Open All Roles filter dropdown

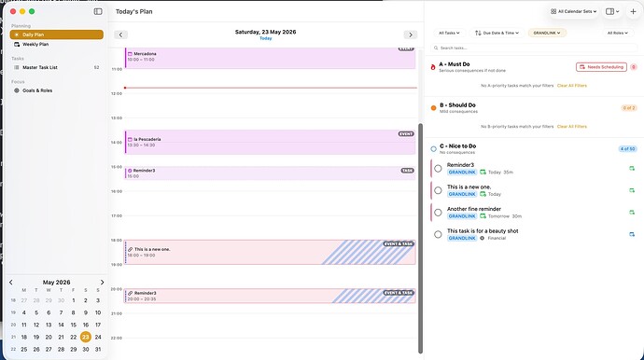click(618, 33)
